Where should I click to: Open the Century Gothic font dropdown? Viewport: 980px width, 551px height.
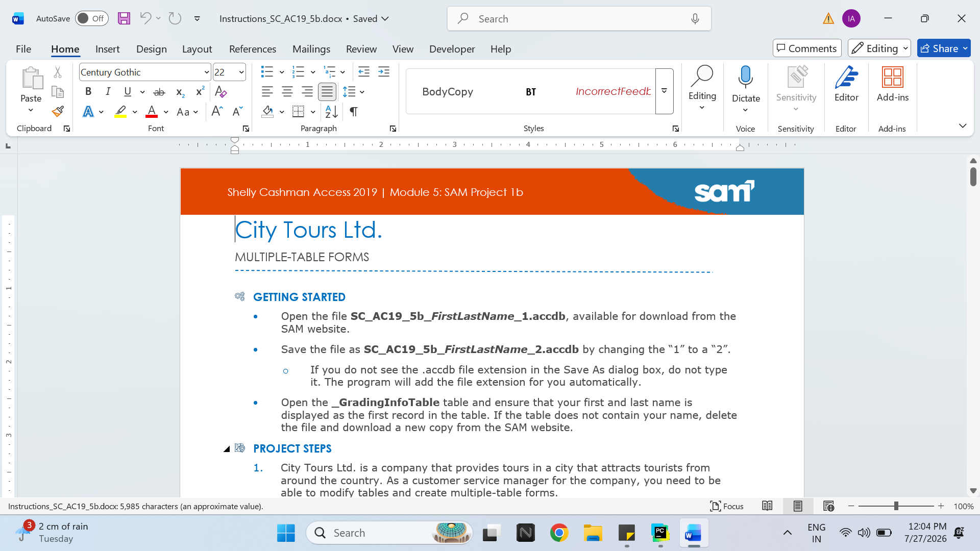[206, 72]
